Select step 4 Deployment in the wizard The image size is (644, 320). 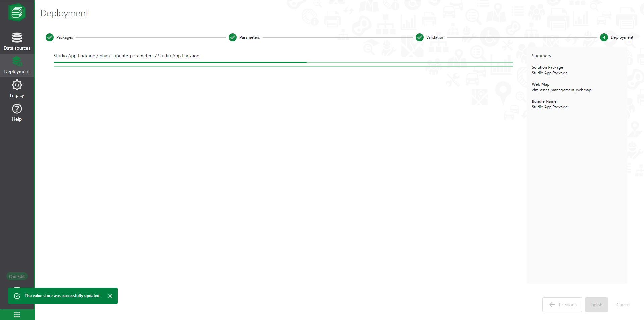pos(604,37)
